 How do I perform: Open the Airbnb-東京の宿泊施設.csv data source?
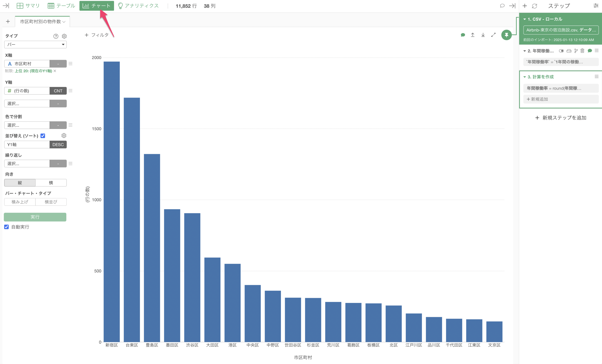tap(561, 30)
